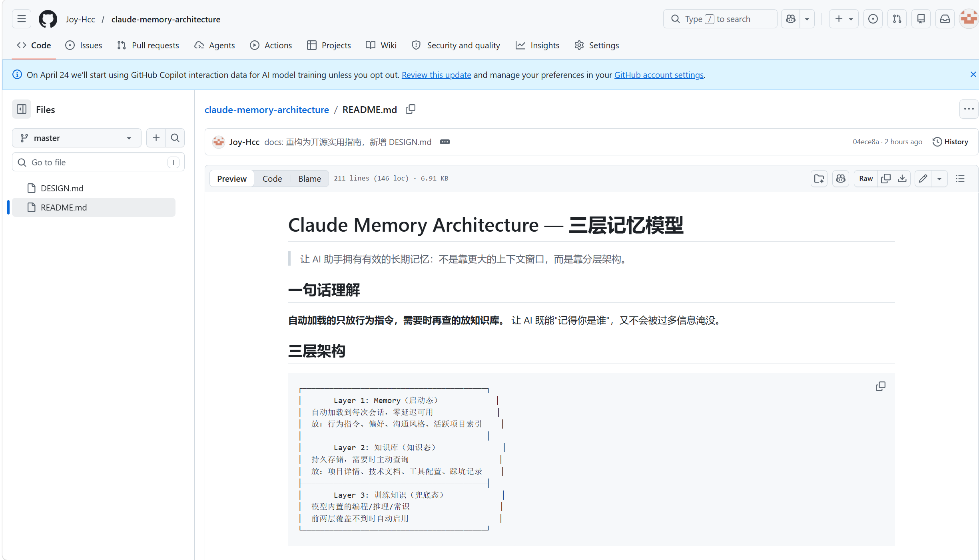
Task: Open Security and quality tab
Action: click(x=456, y=45)
